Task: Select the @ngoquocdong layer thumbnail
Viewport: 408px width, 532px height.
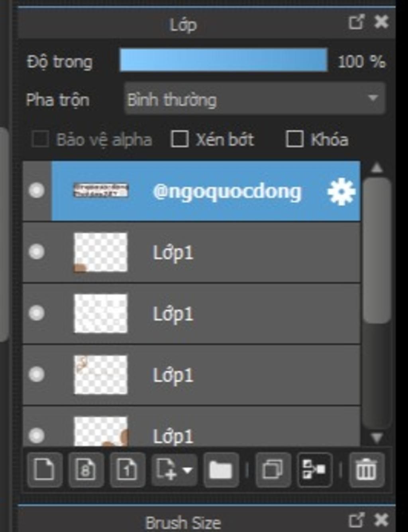Action: point(101,191)
